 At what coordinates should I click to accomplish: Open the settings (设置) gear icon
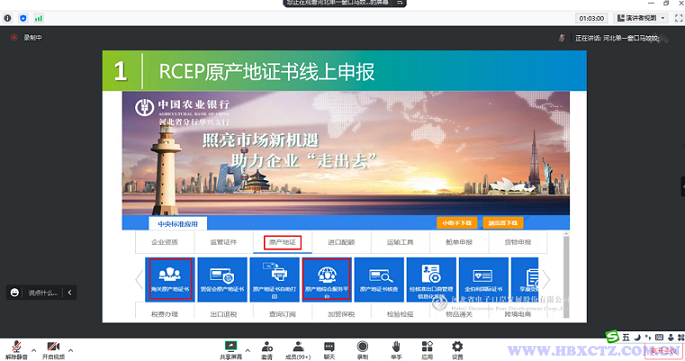click(457, 350)
